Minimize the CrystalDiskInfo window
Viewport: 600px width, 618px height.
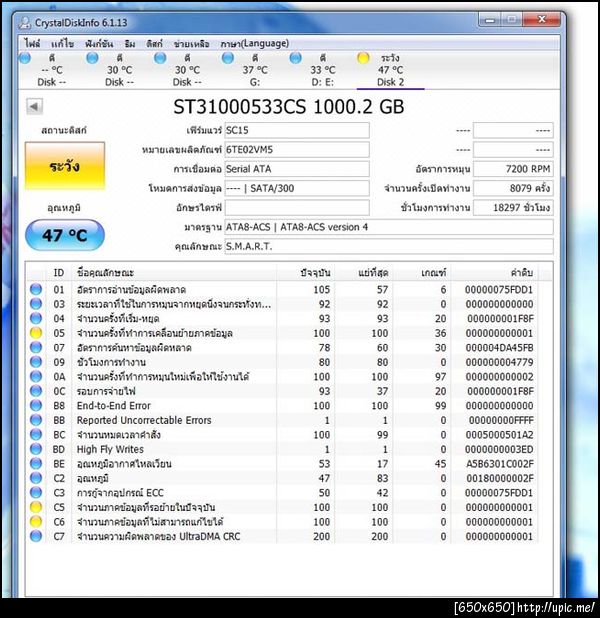(490, 20)
